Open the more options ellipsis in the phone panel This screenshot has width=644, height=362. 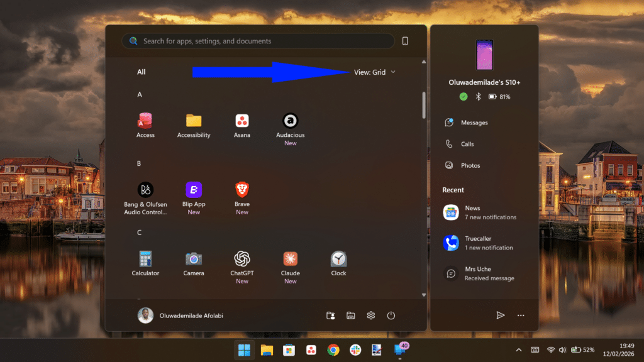point(521,315)
